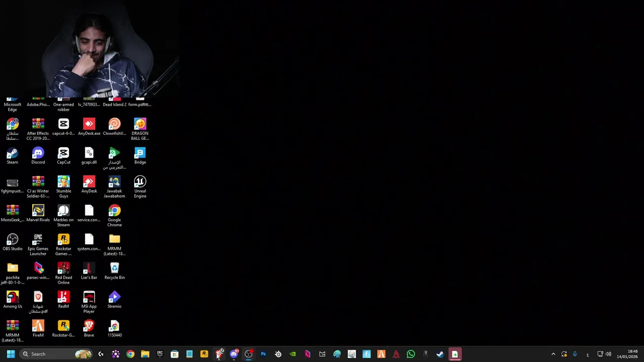The width and height of the screenshot is (644, 362).
Task: Select the RedM desktop icon
Action: tap(63, 300)
